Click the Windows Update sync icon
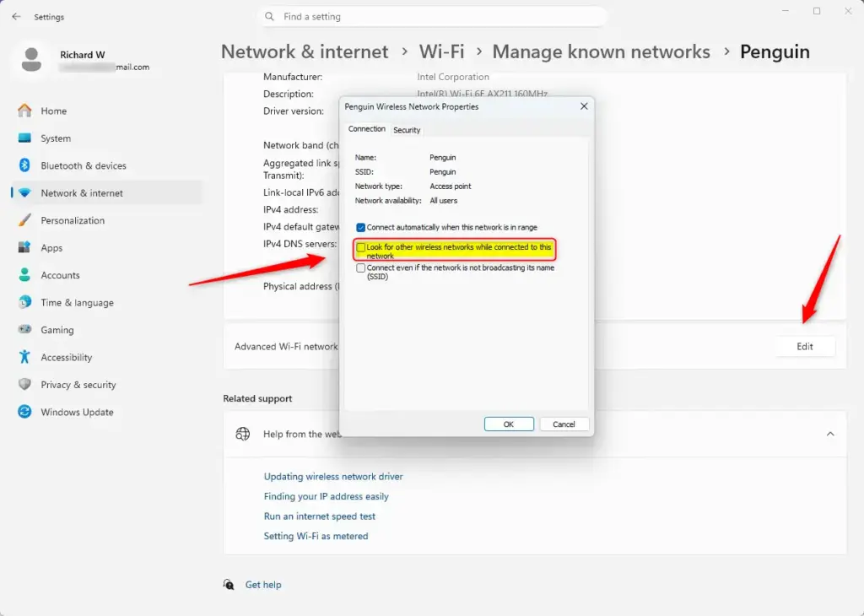864x616 pixels. click(24, 412)
